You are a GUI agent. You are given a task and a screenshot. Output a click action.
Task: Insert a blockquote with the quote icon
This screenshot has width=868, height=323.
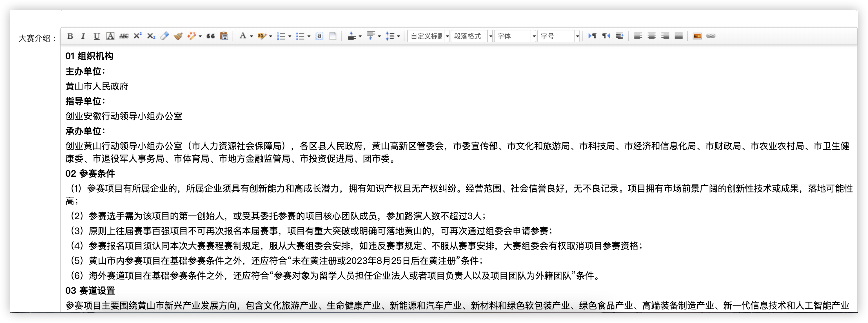[211, 36]
